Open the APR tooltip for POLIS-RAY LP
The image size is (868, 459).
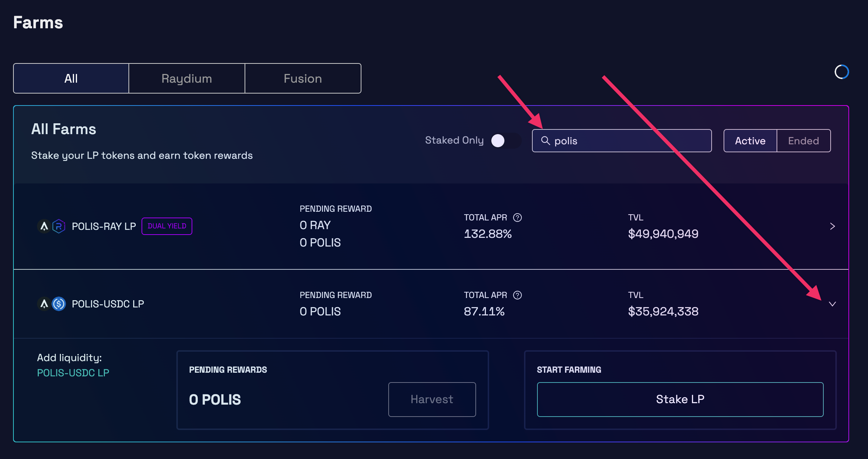(x=517, y=218)
